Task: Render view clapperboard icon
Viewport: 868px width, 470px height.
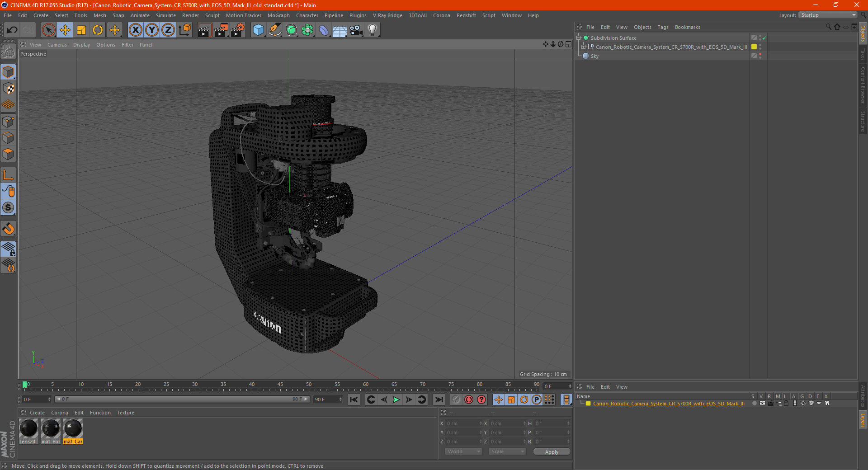Action: (204, 30)
